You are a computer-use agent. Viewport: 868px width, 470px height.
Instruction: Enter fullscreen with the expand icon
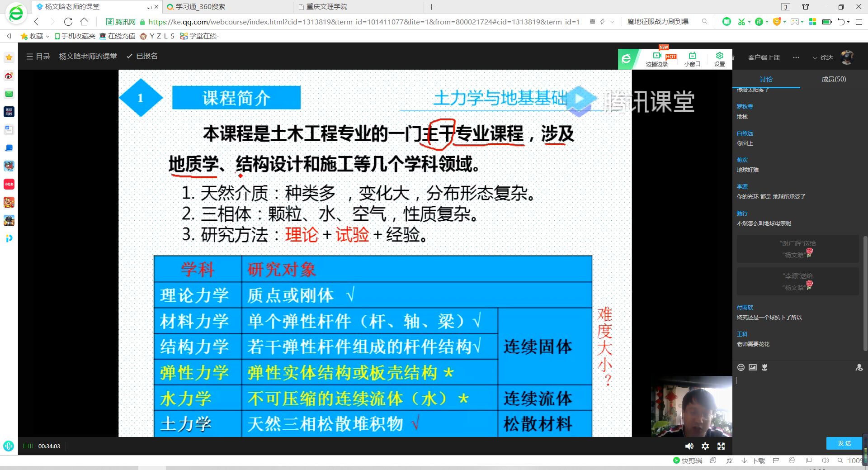click(721, 446)
